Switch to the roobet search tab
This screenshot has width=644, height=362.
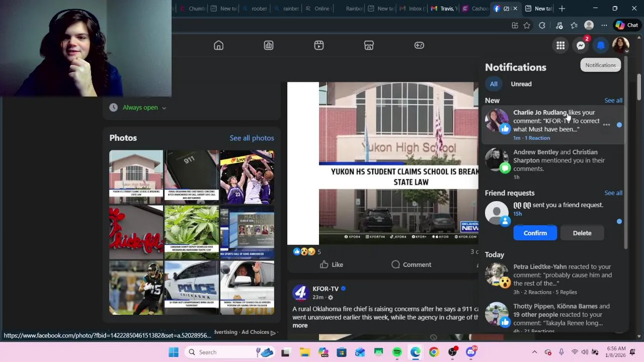click(255, 9)
